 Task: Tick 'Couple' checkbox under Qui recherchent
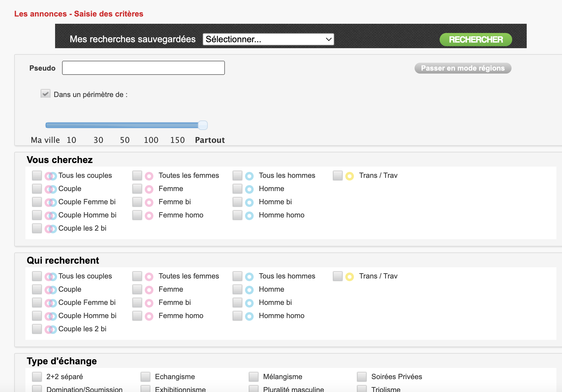click(x=37, y=289)
